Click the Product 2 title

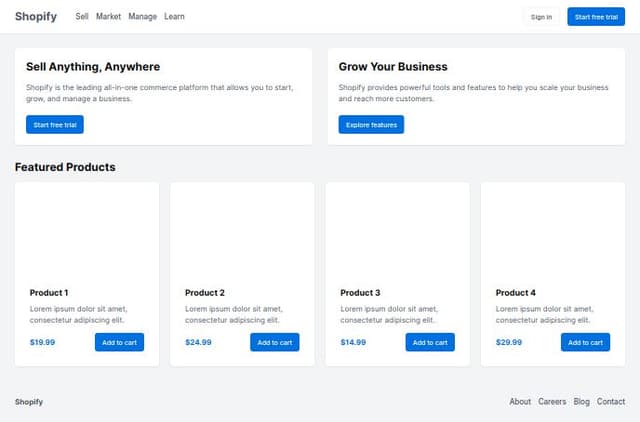pos(205,293)
